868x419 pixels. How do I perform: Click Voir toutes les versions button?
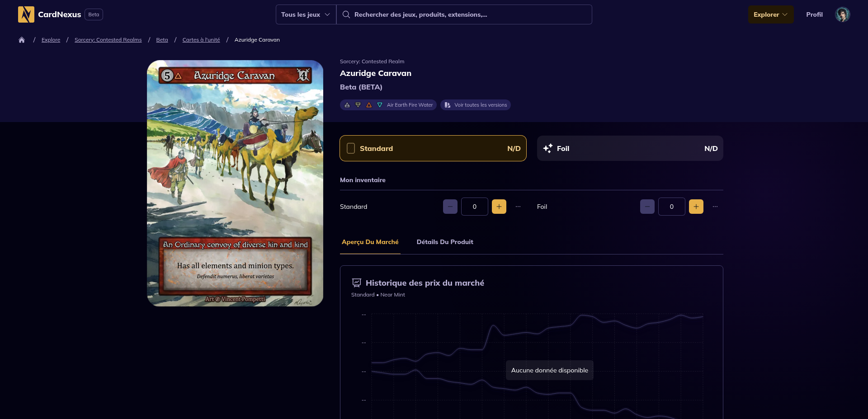(x=476, y=105)
